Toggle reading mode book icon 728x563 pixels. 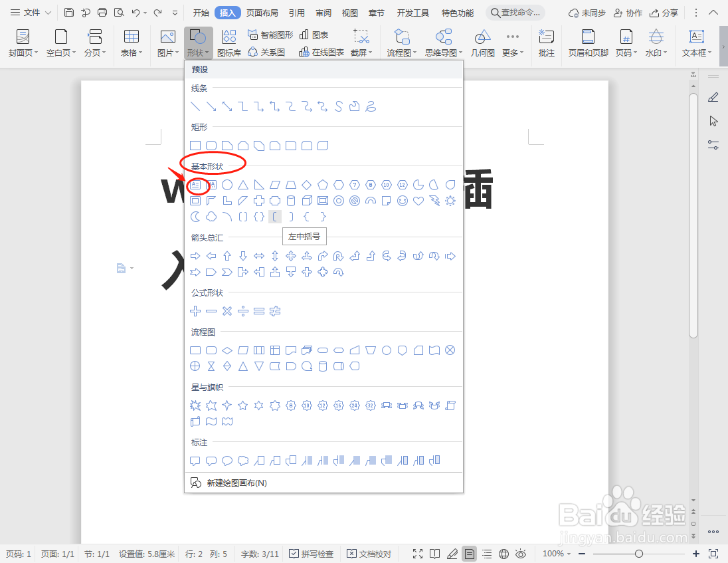(x=435, y=554)
